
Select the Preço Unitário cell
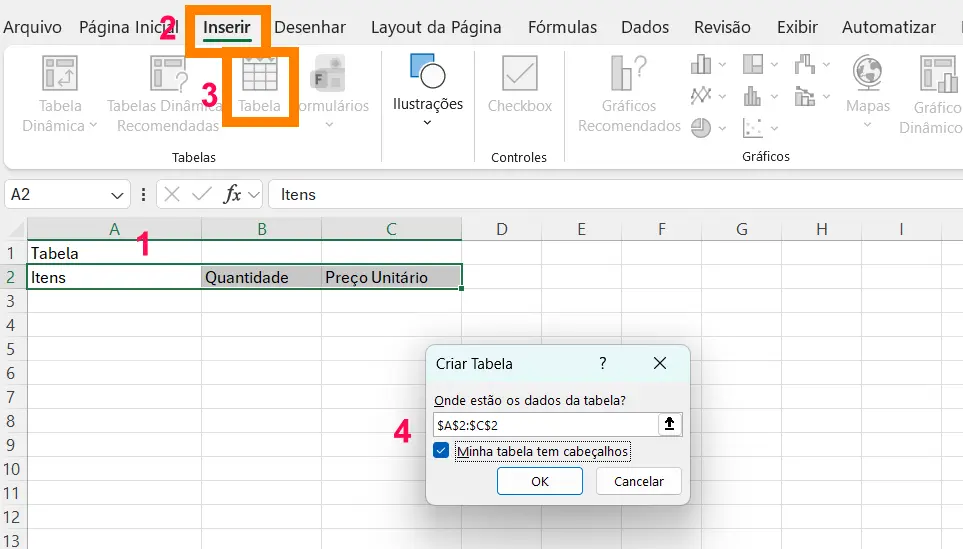point(391,277)
